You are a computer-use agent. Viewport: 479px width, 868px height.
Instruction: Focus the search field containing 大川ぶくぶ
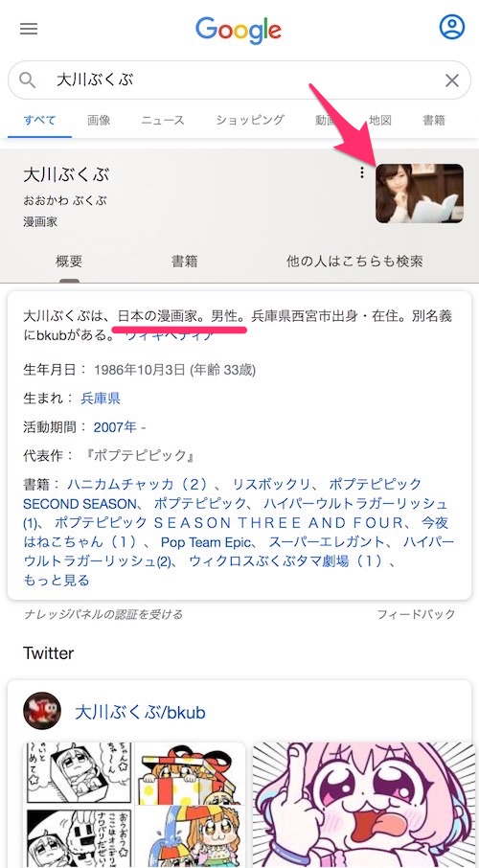[x=239, y=80]
